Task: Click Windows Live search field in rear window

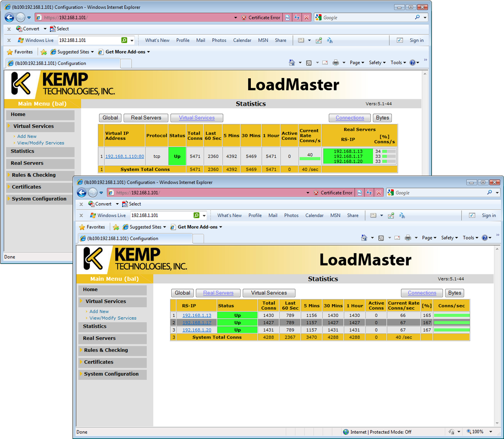Action: pos(89,40)
